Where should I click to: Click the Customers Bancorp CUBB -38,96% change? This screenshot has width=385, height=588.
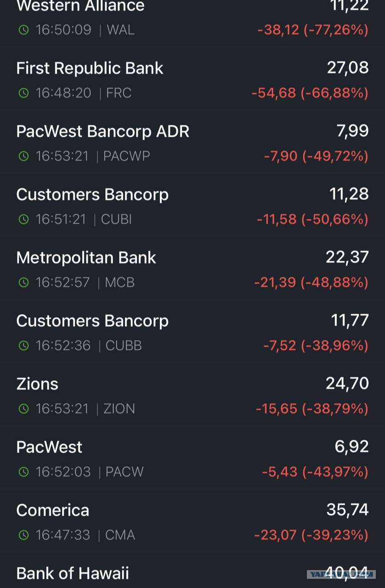335,345
